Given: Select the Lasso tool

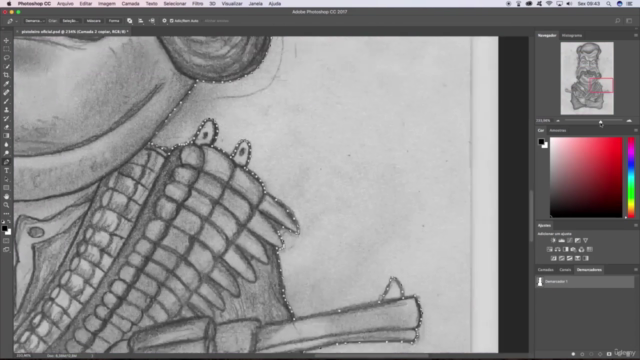Looking at the screenshot, I should click(6, 58).
